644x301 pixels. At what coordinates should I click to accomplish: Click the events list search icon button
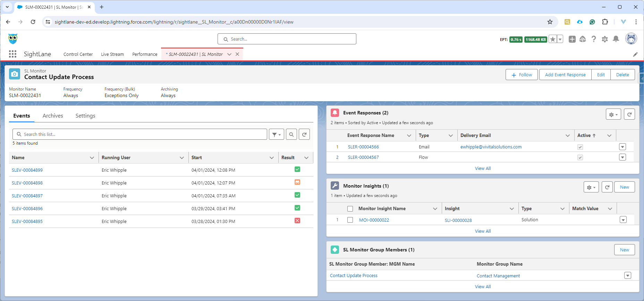(x=291, y=134)
